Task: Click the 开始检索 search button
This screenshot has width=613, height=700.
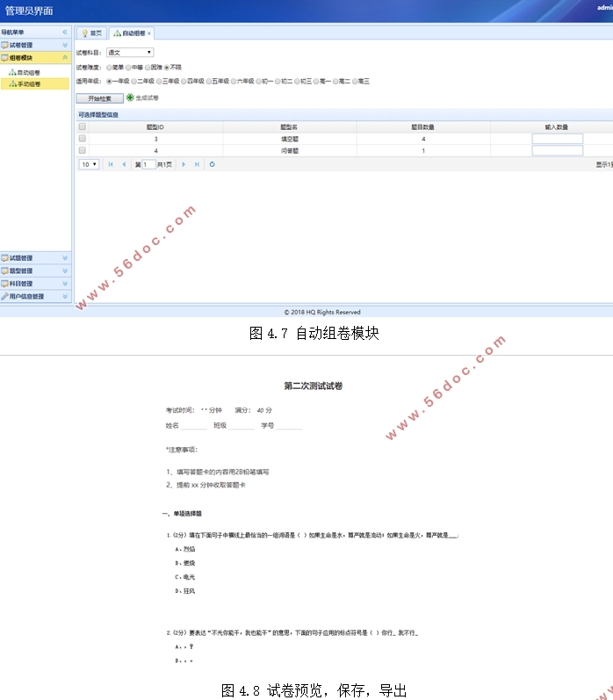Action: [99, 98]
